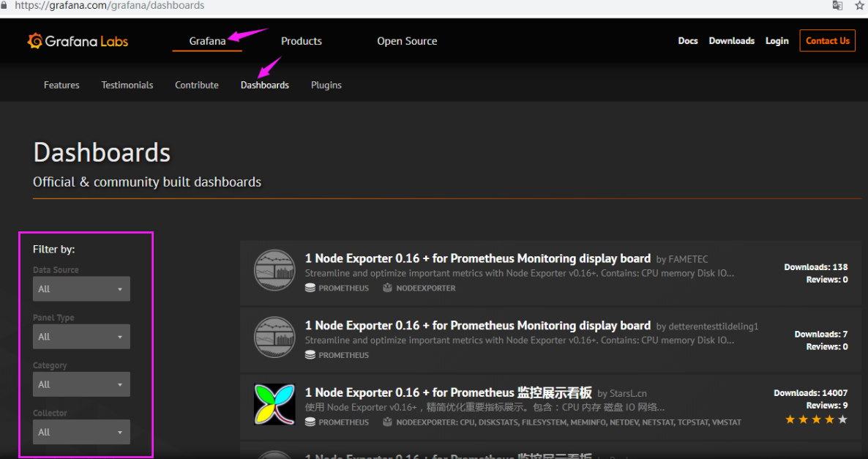
Task: Go to Plugins sub-navigation item
Action: (326, 85)
